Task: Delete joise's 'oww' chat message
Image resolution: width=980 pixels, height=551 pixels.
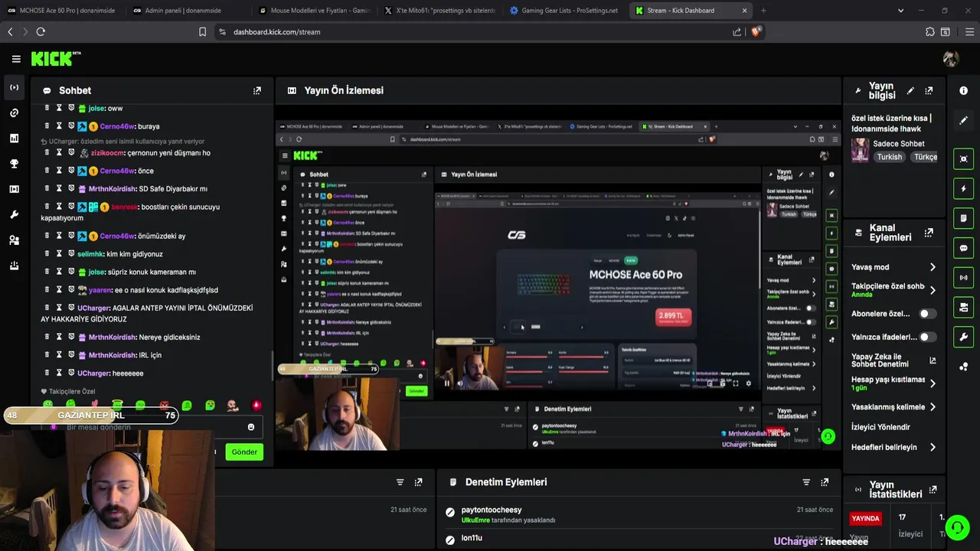Action: 47,108
